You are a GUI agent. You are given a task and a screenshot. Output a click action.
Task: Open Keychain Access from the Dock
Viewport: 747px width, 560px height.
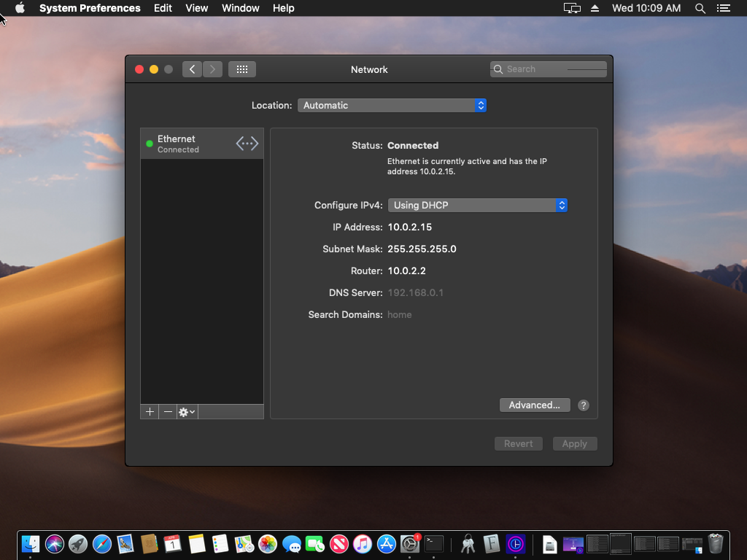pos(467,543)
